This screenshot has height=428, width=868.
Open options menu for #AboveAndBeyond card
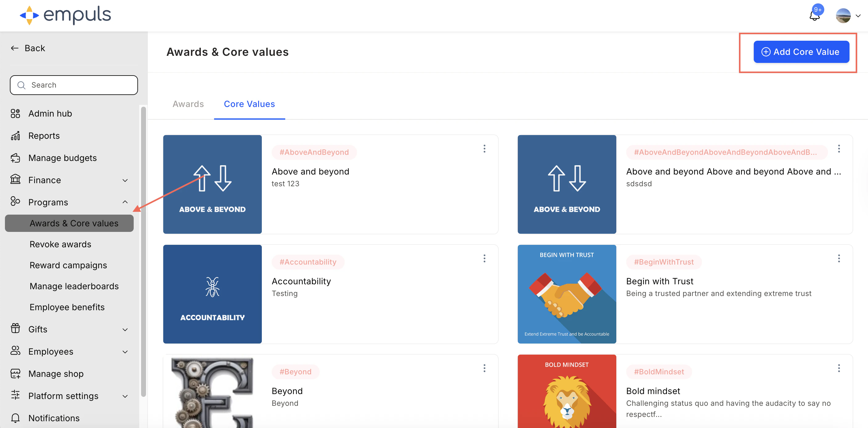click(x=484, y=149)
